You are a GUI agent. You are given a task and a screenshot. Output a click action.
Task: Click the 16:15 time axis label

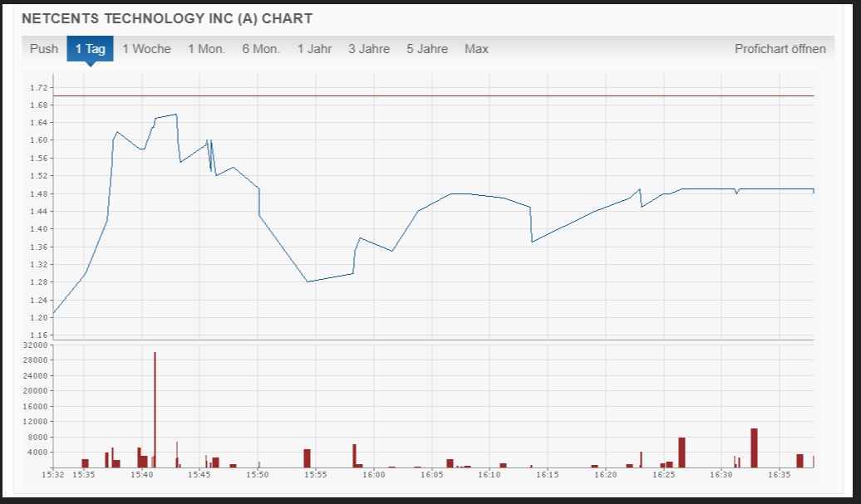[548, 474]
